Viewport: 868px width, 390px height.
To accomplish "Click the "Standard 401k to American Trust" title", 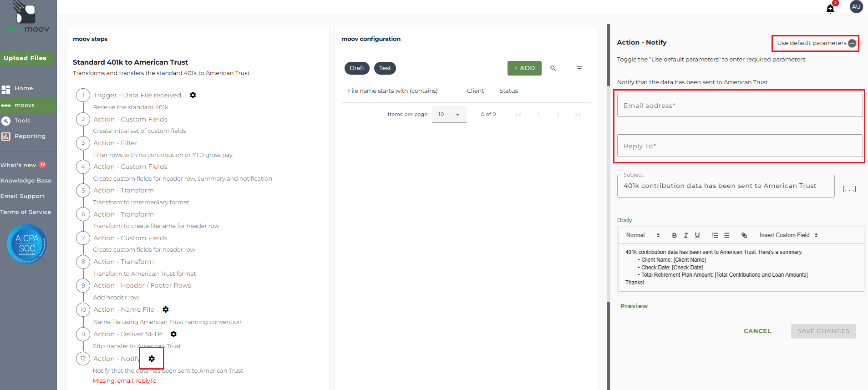I will click(x=130, y=62).
